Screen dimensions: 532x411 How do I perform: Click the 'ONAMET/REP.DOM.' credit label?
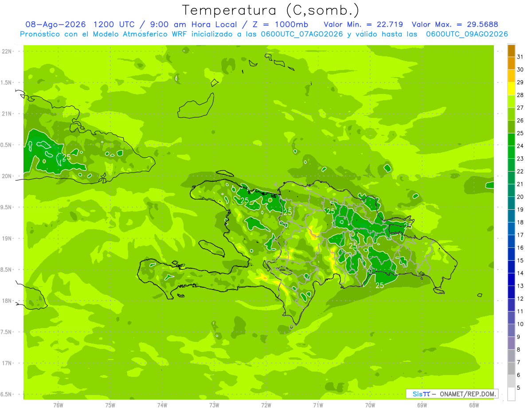468,394
